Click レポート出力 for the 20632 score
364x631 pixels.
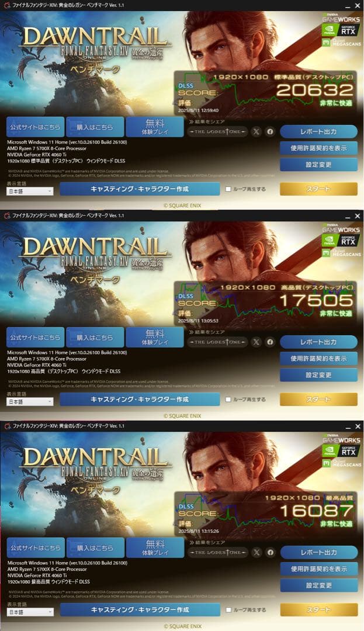pos(318,131)
